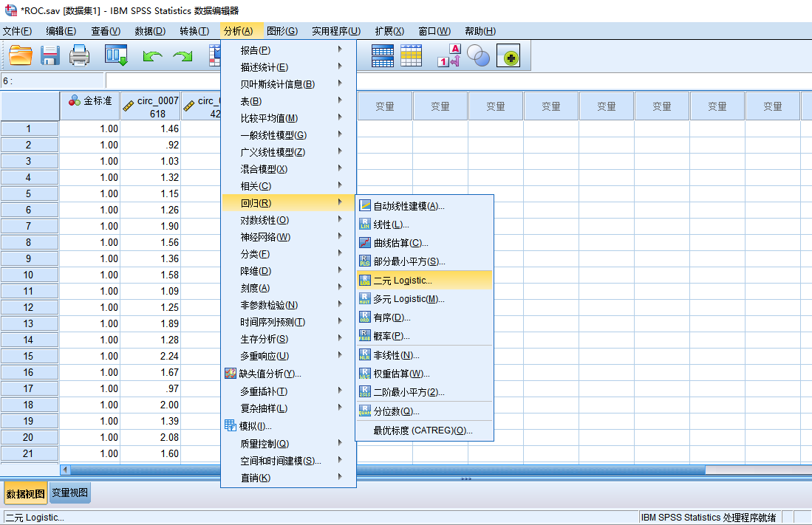Choose 空间和时间建模(S) entry
This screenshot has height=525, width=812.
click(288, 461)
